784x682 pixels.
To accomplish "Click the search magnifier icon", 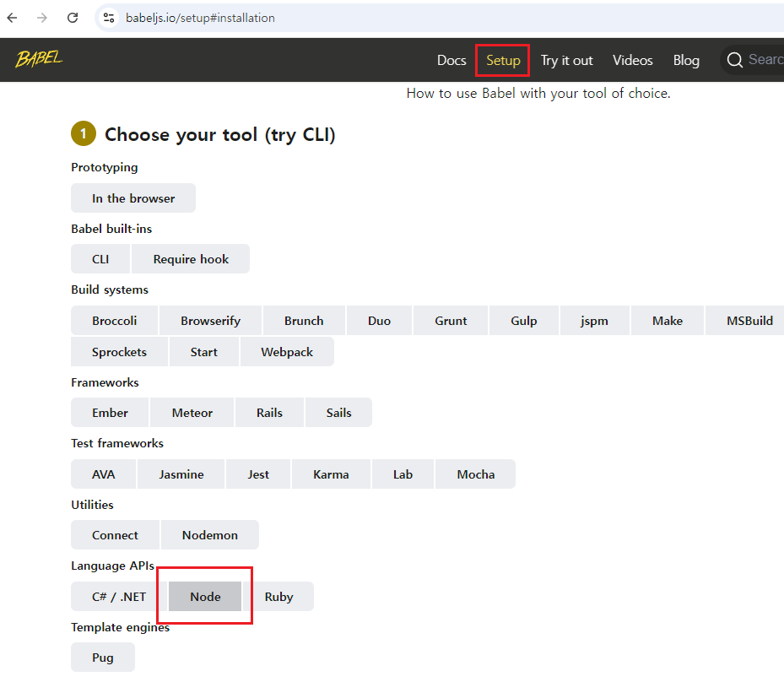I will (x=734, y=60).
